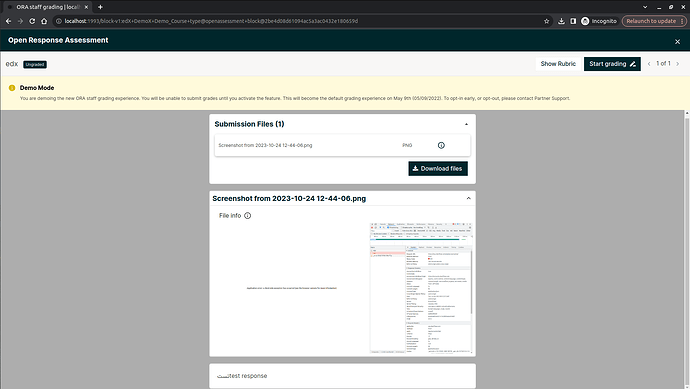Go to the browser home page
Viewport: 690px width, 389px height.
point(44,21)
